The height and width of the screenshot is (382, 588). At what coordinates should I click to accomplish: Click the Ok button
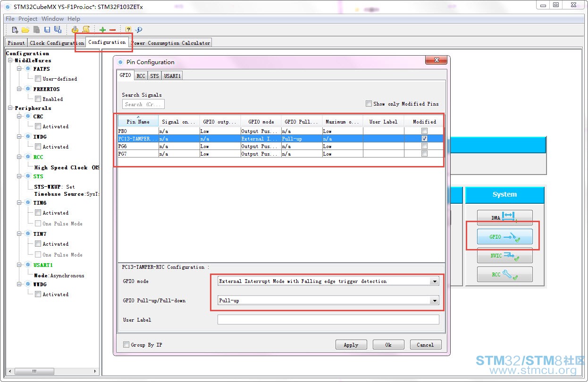(388, 345)
